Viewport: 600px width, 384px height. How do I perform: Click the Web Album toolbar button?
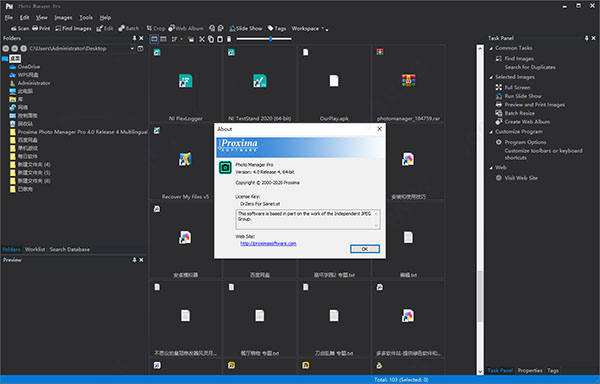[x=186, y=28]
